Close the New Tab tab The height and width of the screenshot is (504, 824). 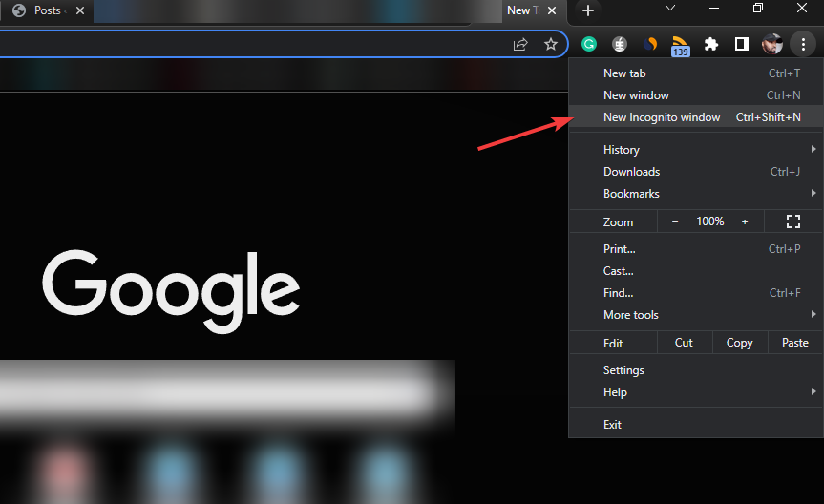pyautogui.click(x=552, y=10)
